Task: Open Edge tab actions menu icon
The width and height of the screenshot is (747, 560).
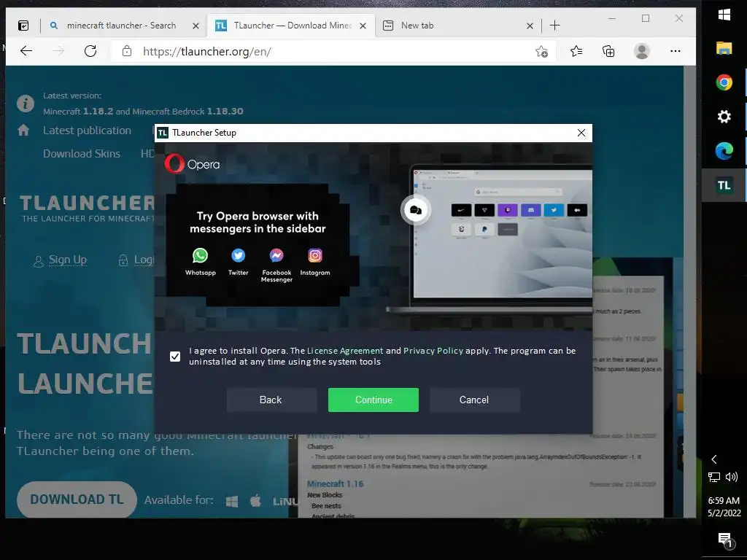Action: (x=23, y=26)
